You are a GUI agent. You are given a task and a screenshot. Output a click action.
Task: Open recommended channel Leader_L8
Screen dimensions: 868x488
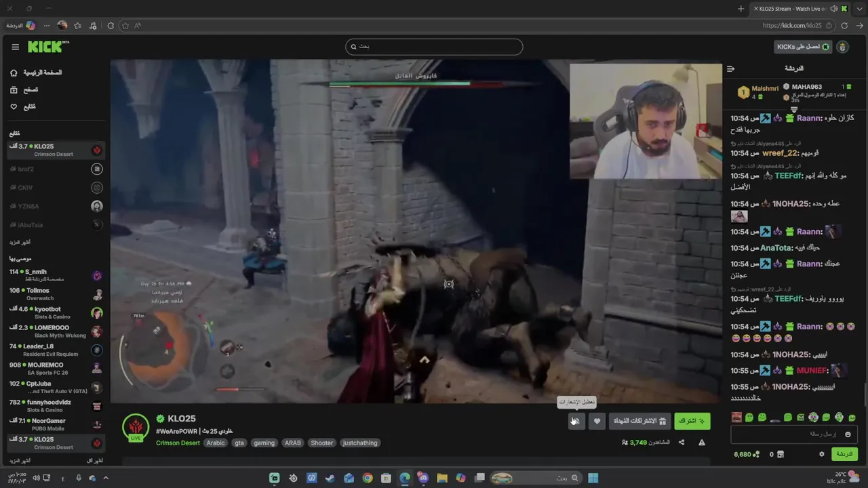click(56, 350)
